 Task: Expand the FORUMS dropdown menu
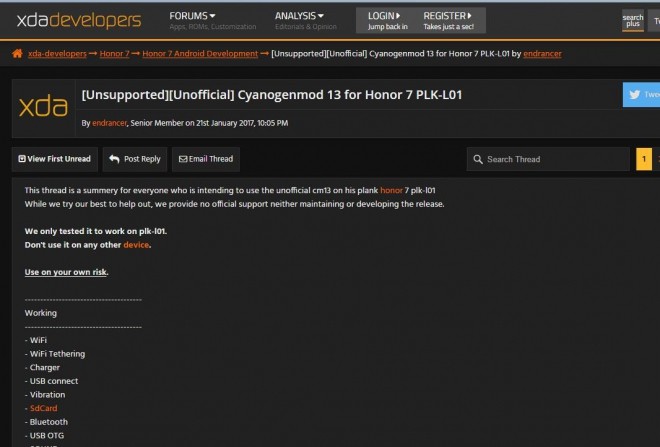(x=192, y=16)
